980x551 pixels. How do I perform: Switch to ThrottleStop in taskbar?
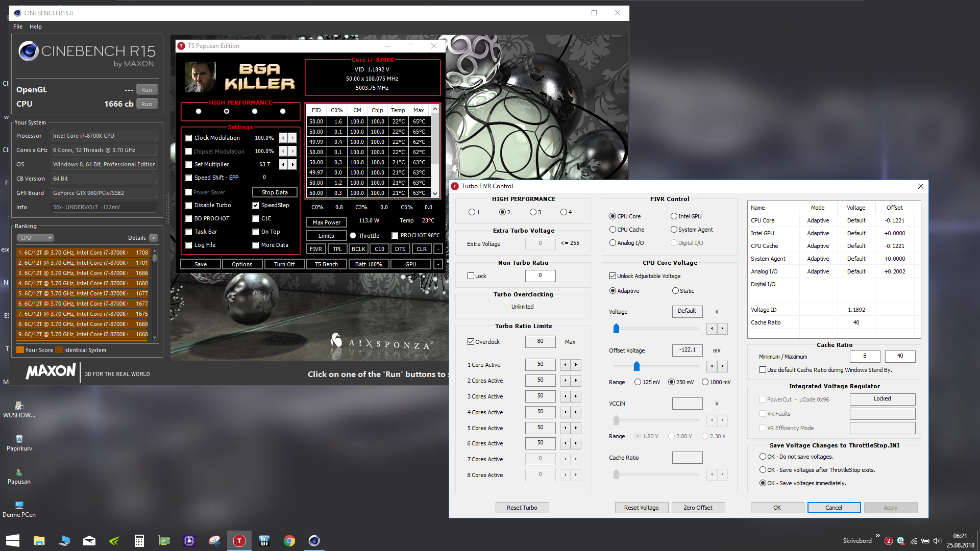tap(239, 541)
